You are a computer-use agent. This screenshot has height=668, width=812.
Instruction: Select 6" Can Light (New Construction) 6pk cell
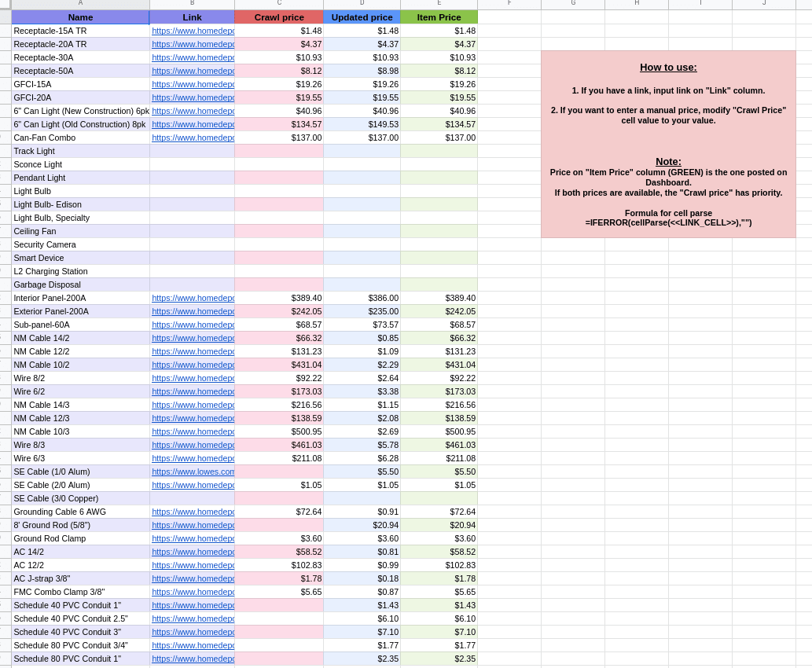pyautogui.click(x=80, y=112)
